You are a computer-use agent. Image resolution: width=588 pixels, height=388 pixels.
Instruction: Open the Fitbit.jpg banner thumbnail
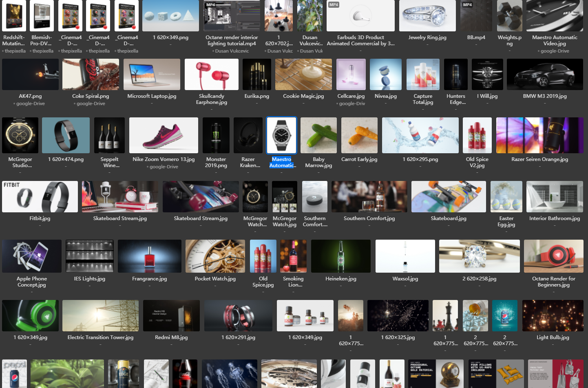40,197
